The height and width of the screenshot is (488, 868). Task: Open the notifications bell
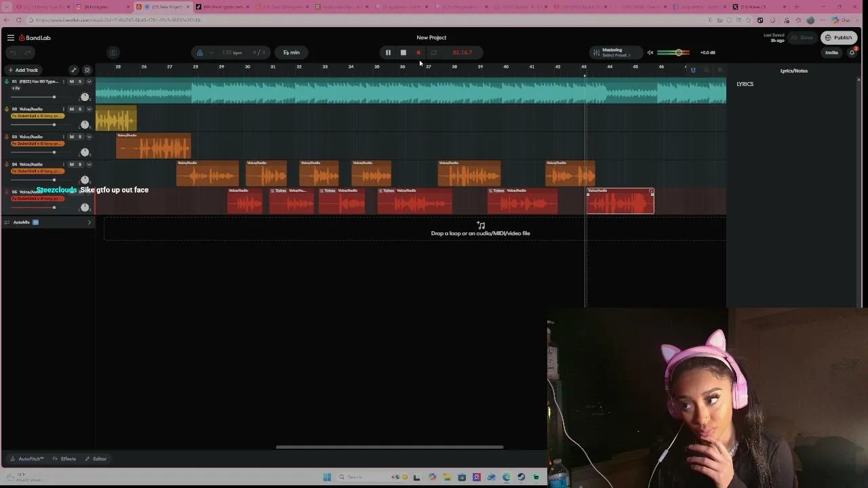click(852, 52)
